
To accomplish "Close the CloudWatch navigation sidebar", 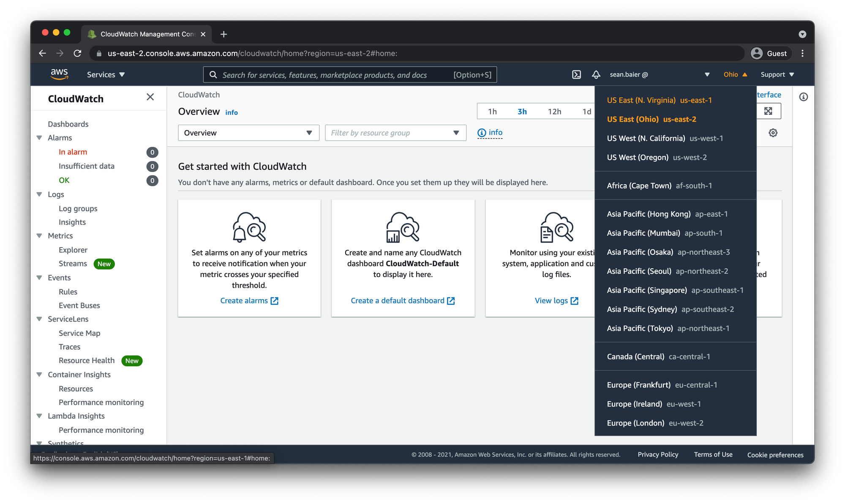I will pos(150,97).
